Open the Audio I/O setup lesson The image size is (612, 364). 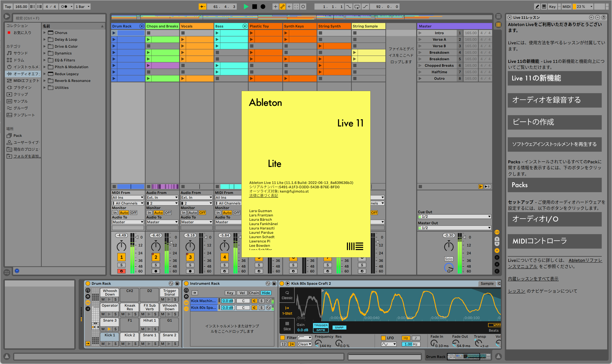coord(555,219)
